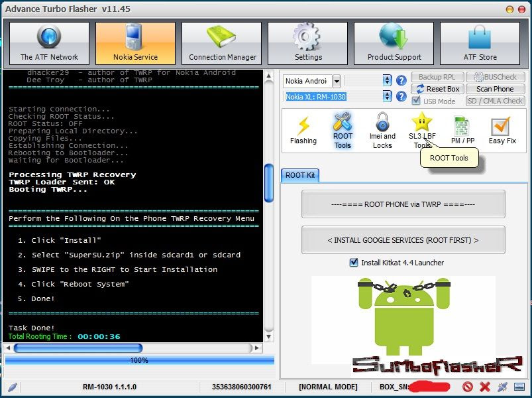Click log line 'ROOT Status: OFF'
The image size is (532, 398).
46,123
